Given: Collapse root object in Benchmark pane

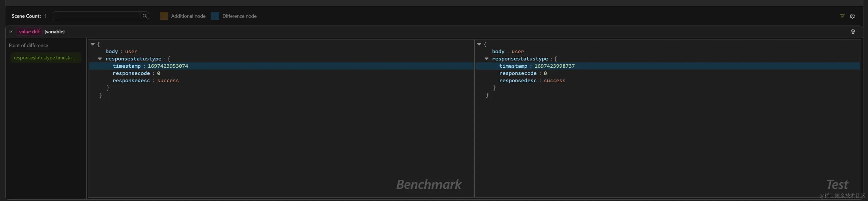Looking at the screenshot, I should tap(93, 44).
